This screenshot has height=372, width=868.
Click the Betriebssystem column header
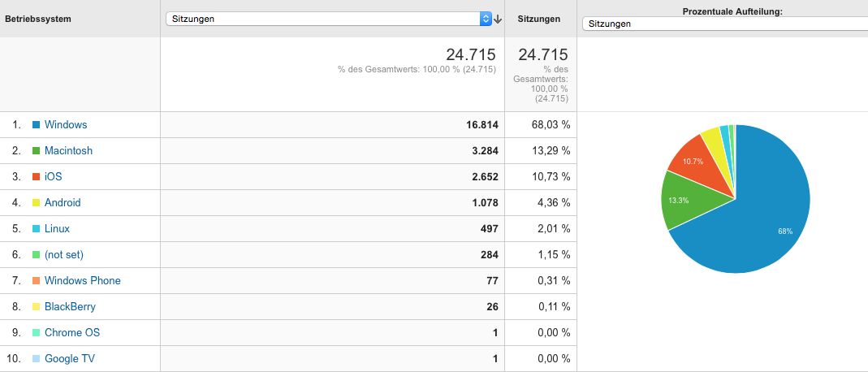[x=38, y=19]
